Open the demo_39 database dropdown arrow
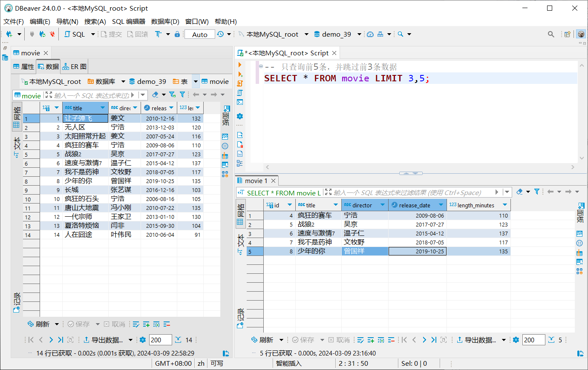Image resolution: width=588 pixels, height=370 pixels. pos(359,34)
